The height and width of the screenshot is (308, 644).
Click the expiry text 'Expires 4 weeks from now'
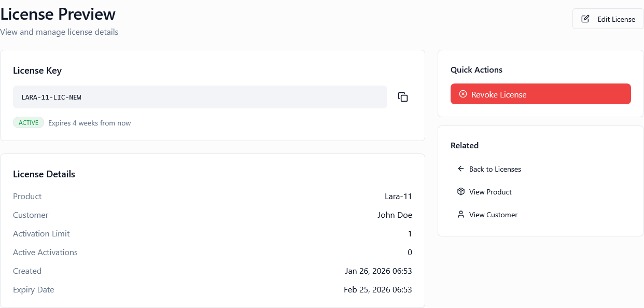click(89, 122)
